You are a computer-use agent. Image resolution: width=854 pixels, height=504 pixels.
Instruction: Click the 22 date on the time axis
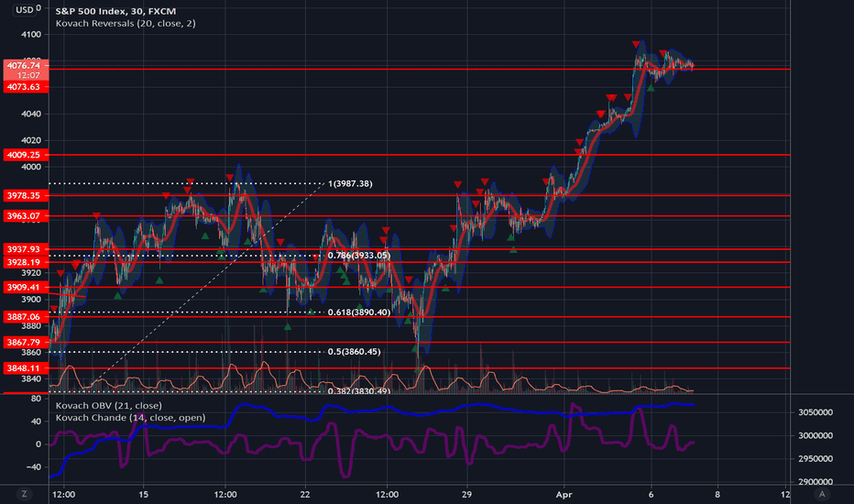[305, 495]
